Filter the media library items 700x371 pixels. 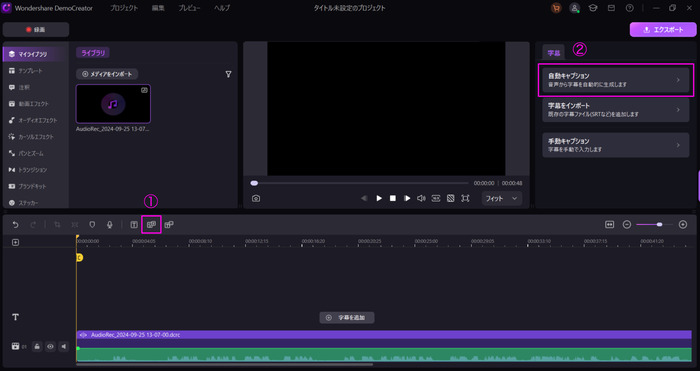[x=229, y=74]
